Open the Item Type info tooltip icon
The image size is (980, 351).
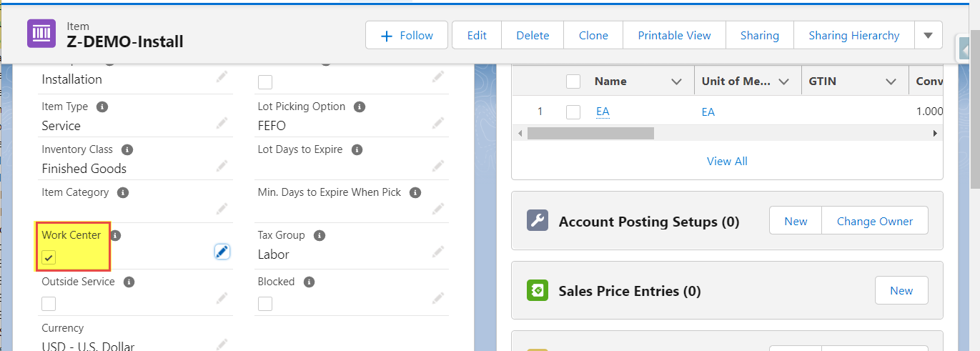click(x=102, y=107)
